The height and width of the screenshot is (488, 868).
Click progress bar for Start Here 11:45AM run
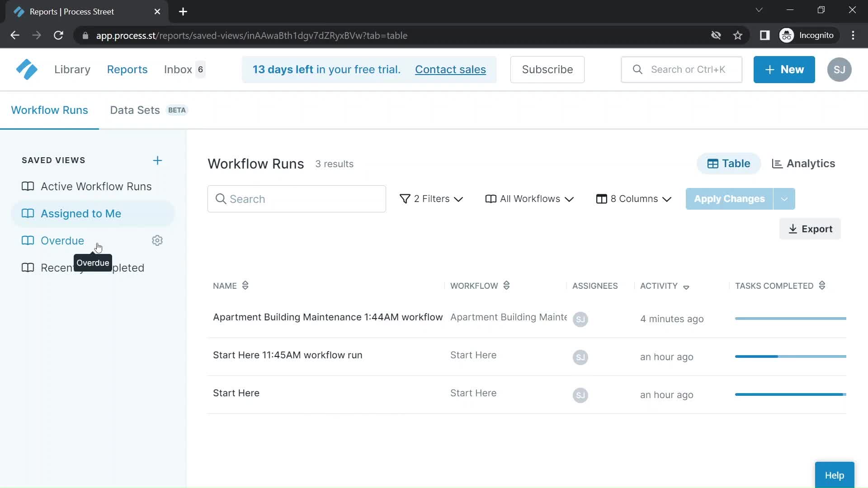click(x=790, y=357)
